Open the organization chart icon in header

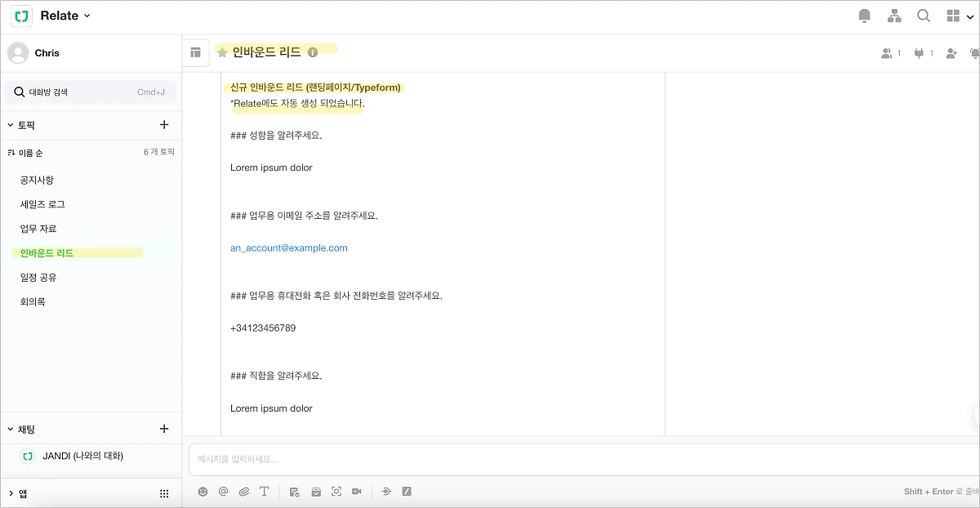click(x=893, y=16)
